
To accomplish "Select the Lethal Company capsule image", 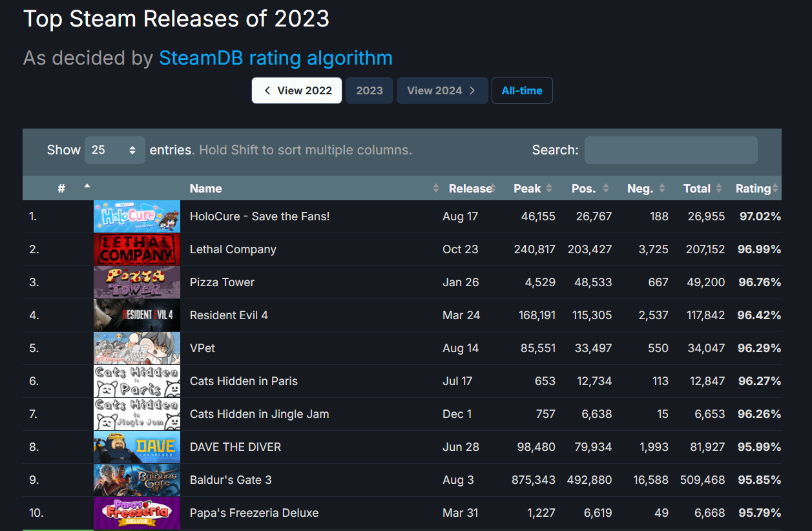I will 136,249.
